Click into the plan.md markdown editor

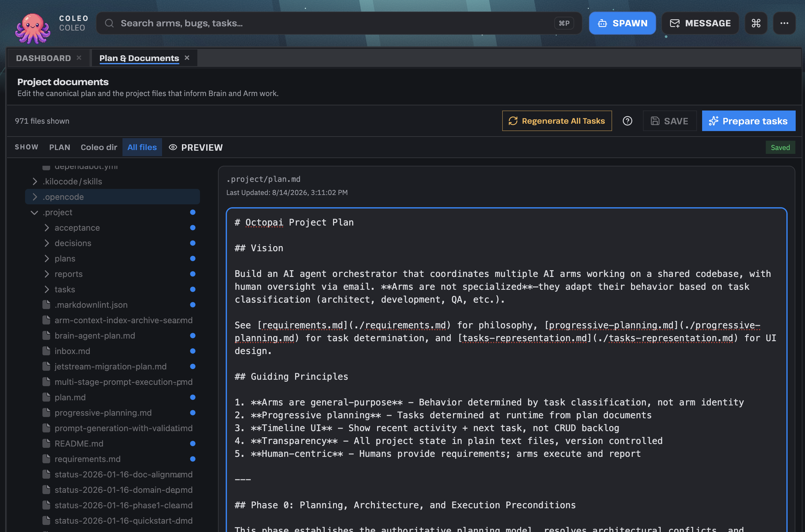click(507, 370)
